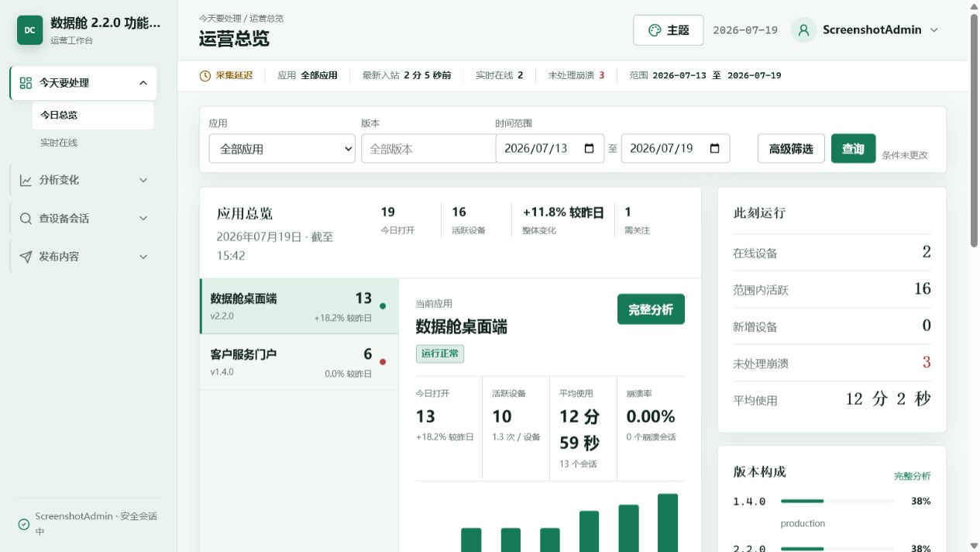This screenshot has width=980, height=552.
Task: Click the 新增设备 row in 此刻运行
Action: point(832,326)
